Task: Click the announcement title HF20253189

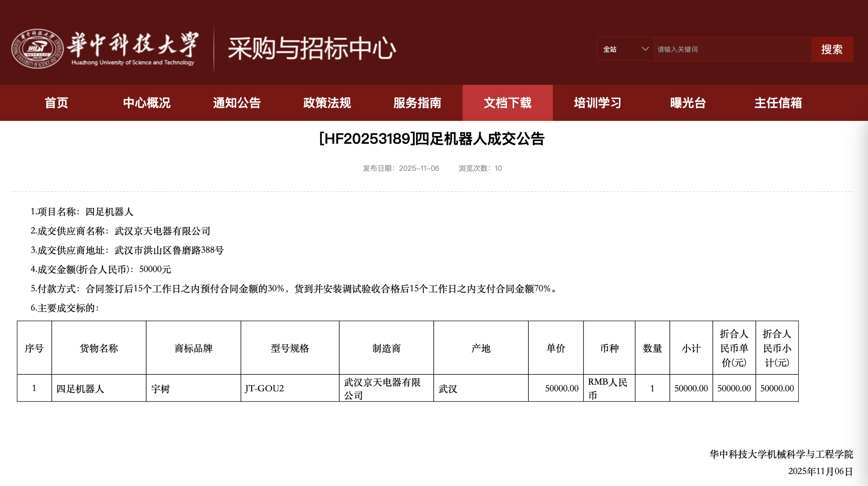Action: point(432,139)
